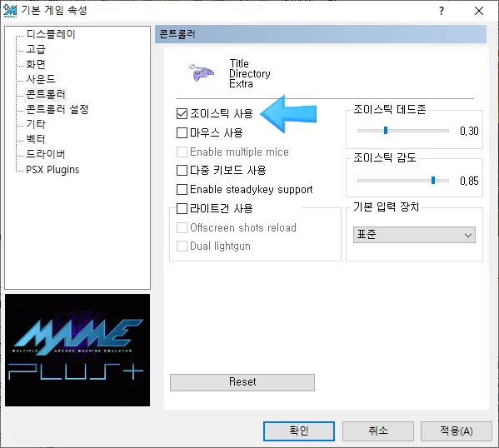The width and height of the screenshot is (499, 448).
Task: Toggle Offscreen shots reload checkbox
Action: 182,227
